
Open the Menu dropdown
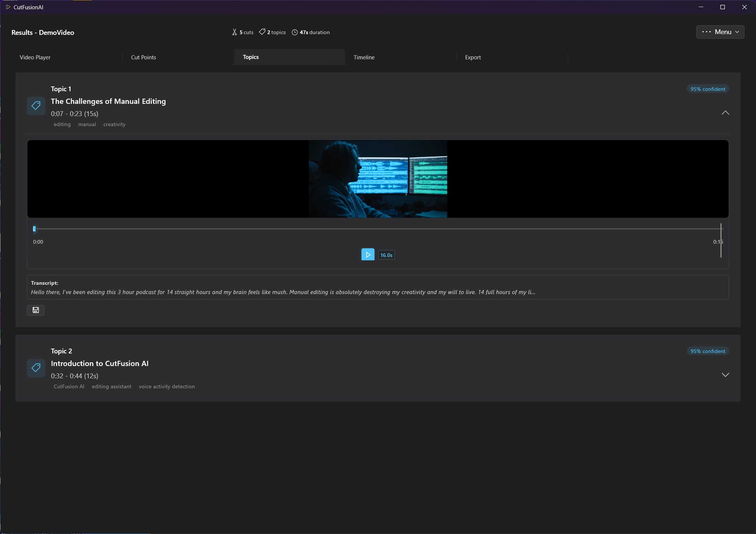(720, 32)
